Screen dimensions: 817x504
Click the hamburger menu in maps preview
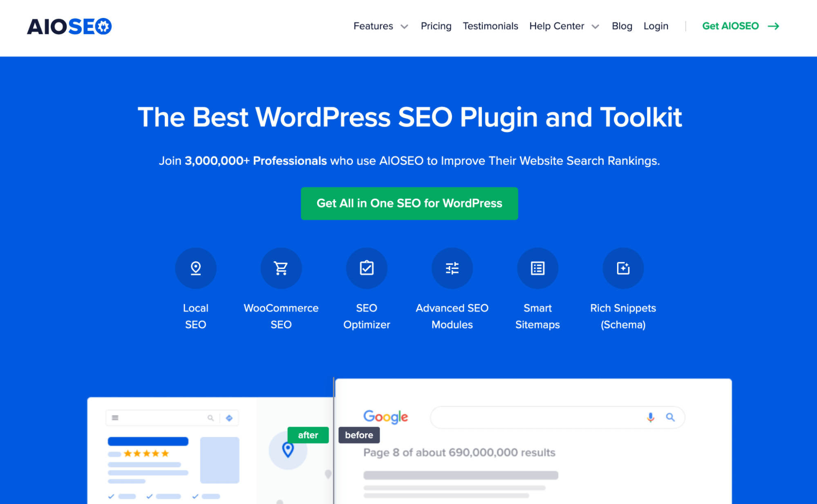[x=115, y=418]
